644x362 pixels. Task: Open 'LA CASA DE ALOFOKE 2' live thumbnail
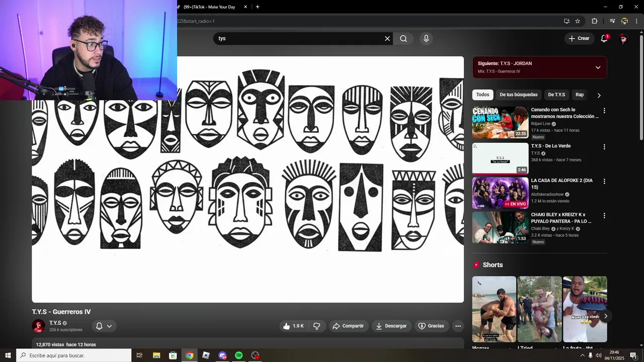coord(500,193)
